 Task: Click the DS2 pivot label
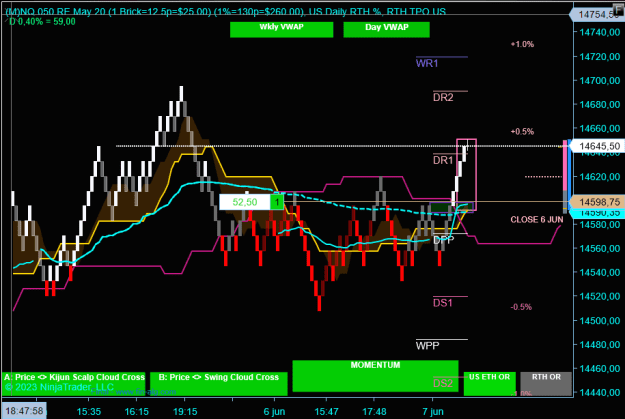(x=443, y=383)
